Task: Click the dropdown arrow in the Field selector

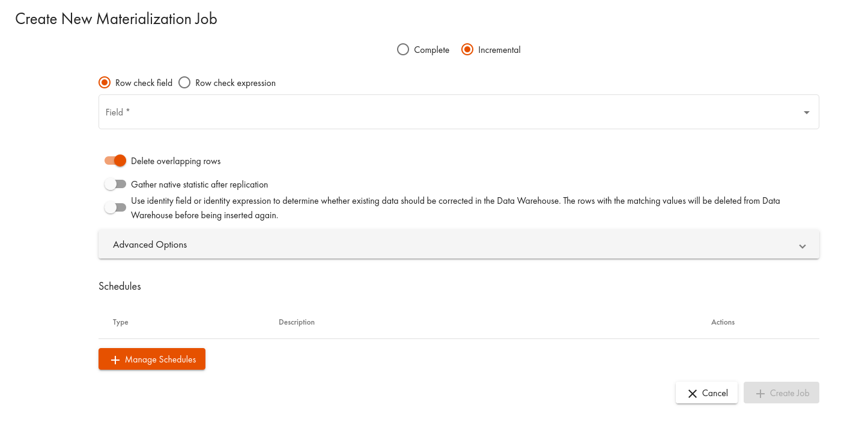Action: tap(806, 112)
